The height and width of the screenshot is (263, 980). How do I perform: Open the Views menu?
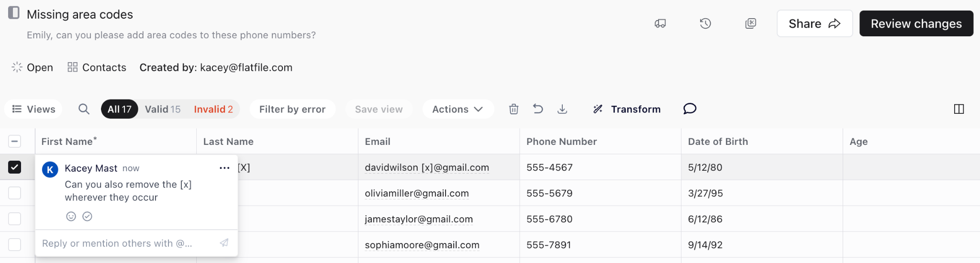pos(33,109)
